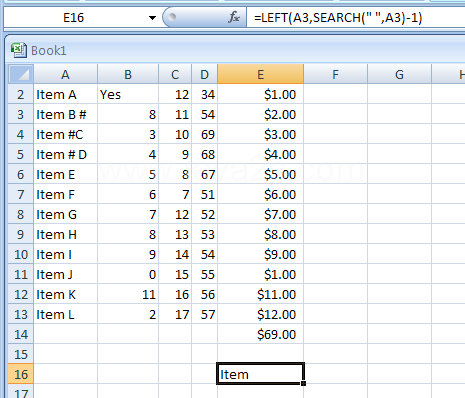The width and height of the screenshot is (465, 398).
Task: Click cell C12 with value 16
Action: coord(175,294)
